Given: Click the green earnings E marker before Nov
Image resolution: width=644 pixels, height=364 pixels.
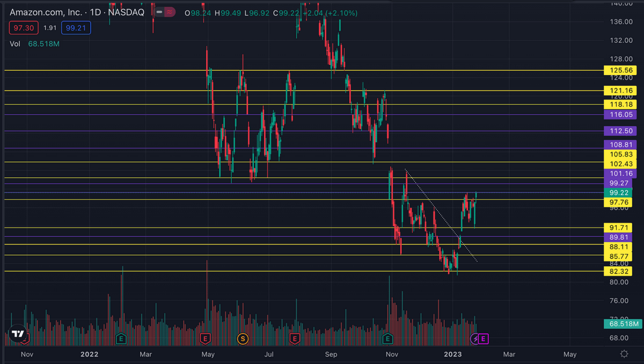Looking at the screenshot, I should pos(388,338).
